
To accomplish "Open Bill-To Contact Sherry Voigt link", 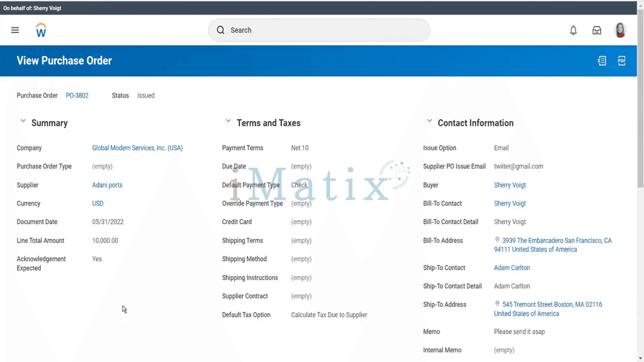I will pos(510,203).
